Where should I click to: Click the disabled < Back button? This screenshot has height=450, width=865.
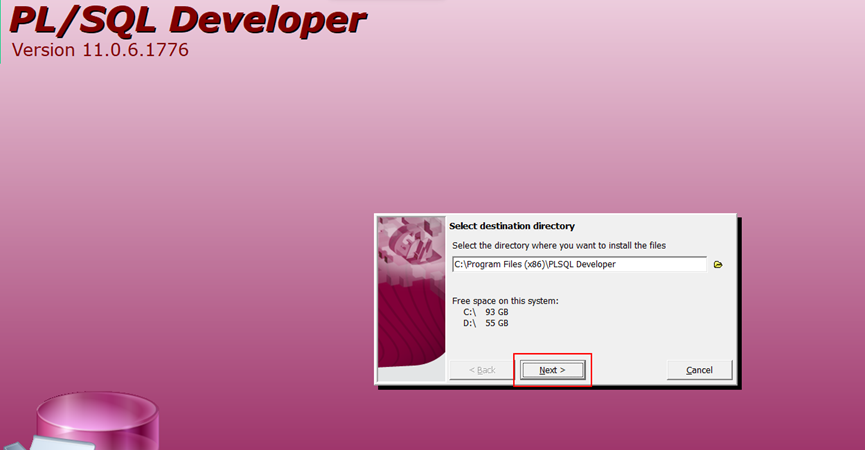coord(482,370)
